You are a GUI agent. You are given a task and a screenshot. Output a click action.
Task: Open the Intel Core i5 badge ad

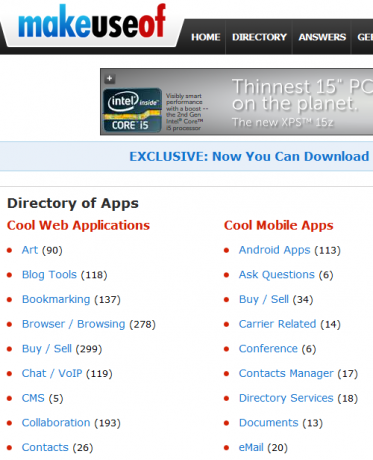(132, 110)
